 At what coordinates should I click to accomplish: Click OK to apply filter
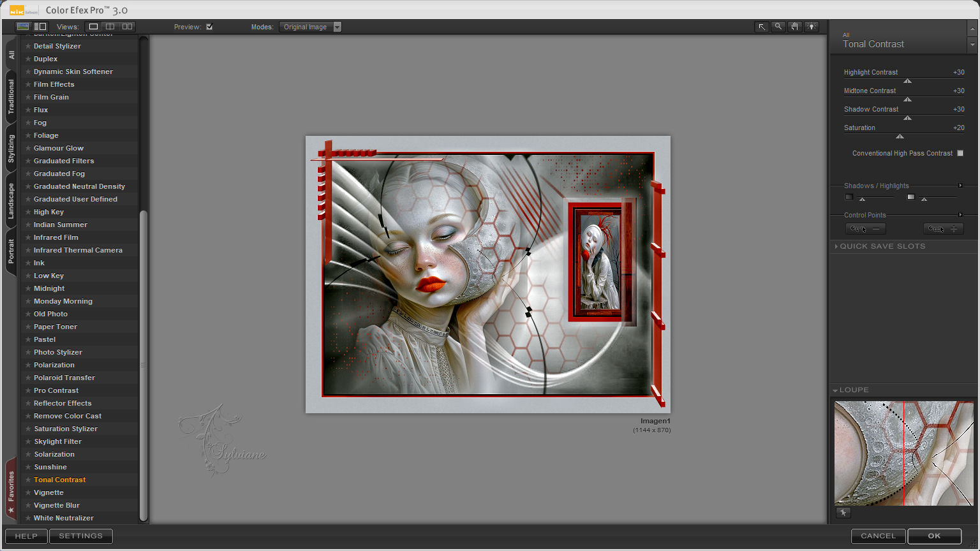tap(935, 536)
